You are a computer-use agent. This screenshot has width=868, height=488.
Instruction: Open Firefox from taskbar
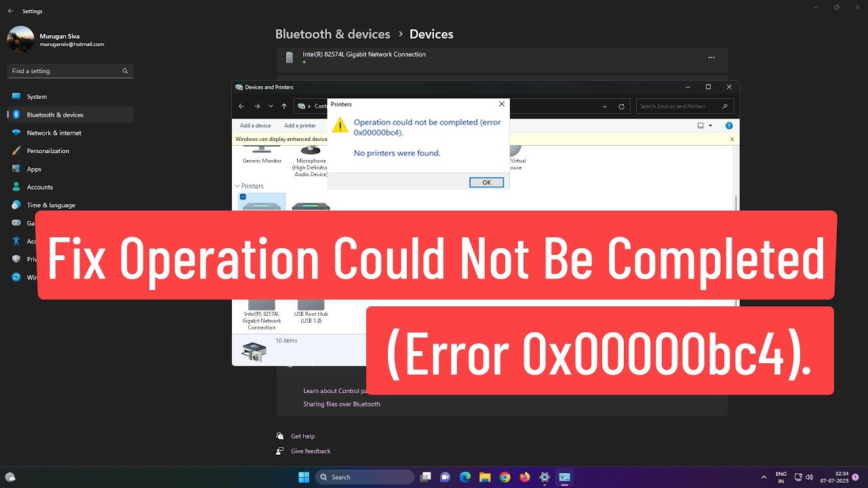tap(525, 477)
